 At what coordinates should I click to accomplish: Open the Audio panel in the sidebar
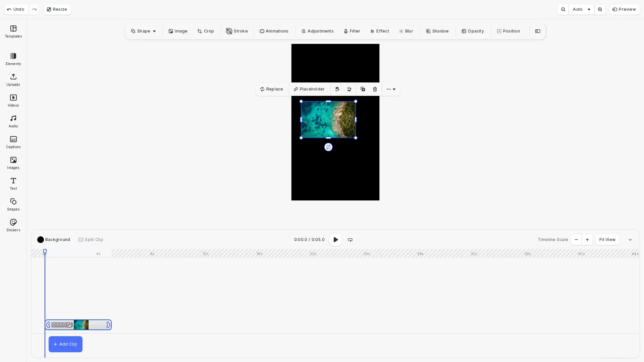13,121
